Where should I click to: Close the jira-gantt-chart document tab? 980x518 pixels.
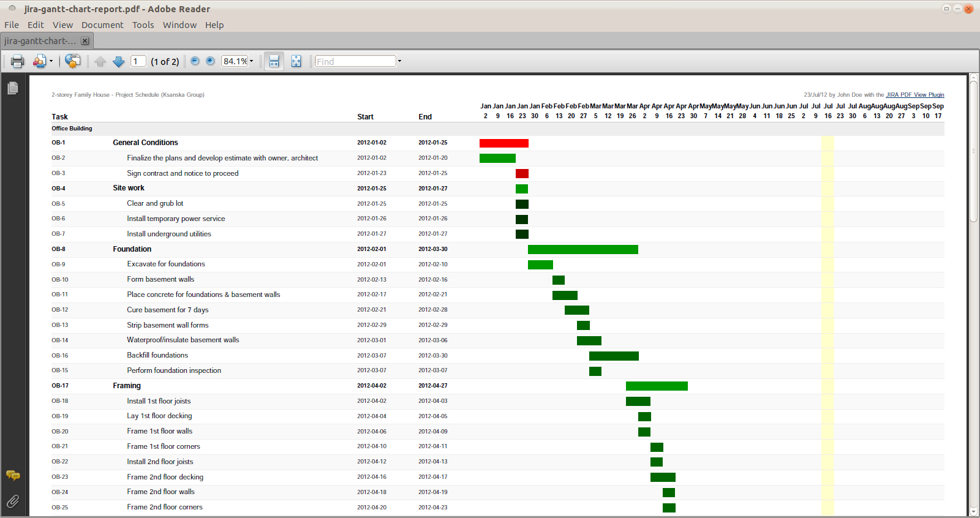[x=85, y=41]
